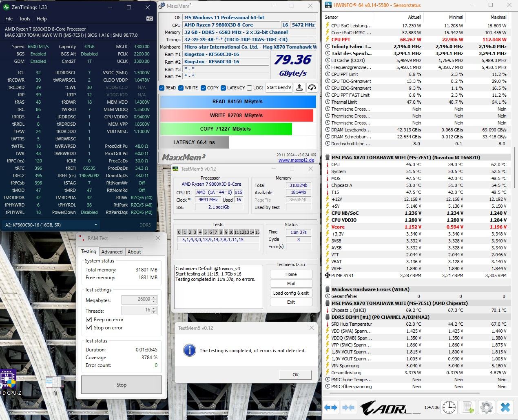This screenshot has width=518, height=420.
Task: Click the MaxxMem title bar app icon
Action: point(162,6)
